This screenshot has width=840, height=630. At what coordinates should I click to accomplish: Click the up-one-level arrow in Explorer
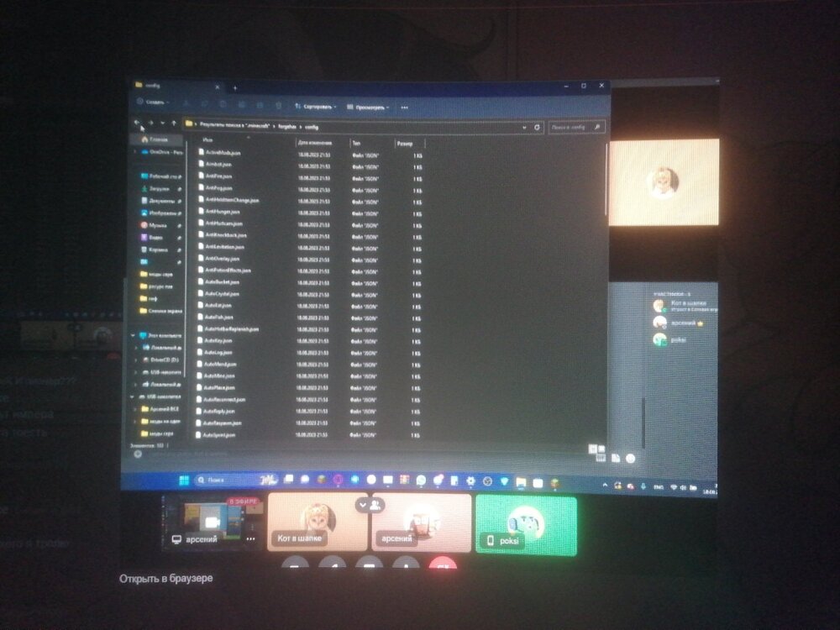coord(174,123)
